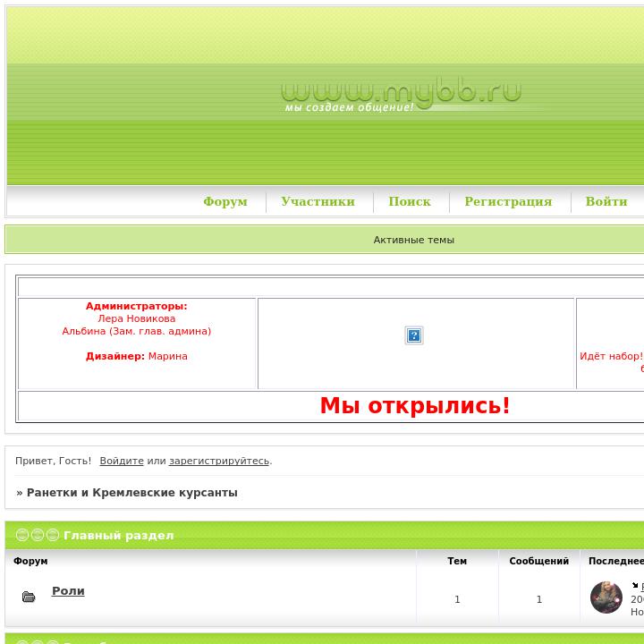This screenshot has height=644, width=644.
Task: Open the Активные темы link
Action: (x=413, y=240)
